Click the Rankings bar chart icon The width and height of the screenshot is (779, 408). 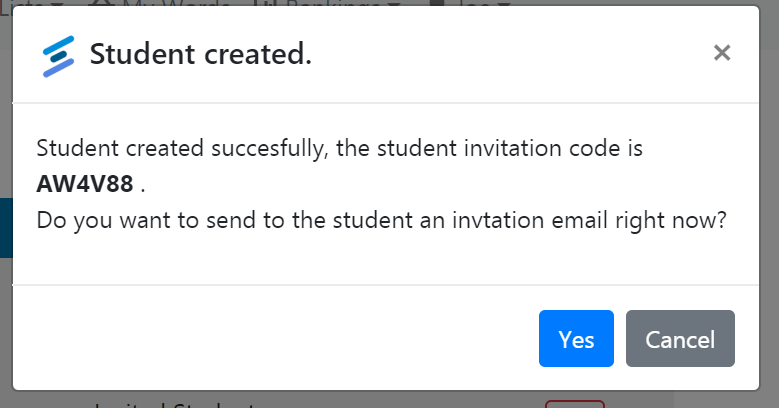click(262, 3)
